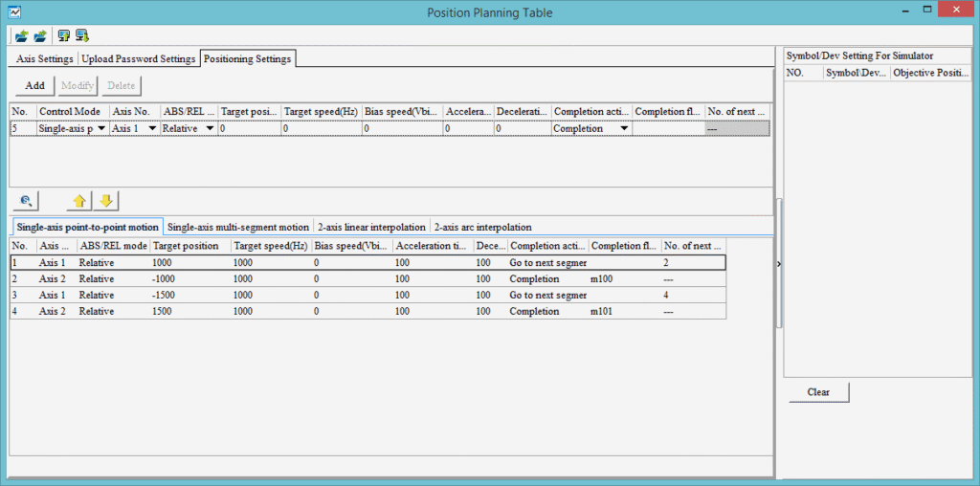Collapse the simulator panel with splitter arrow
980x486 pixels.
pos(778,264)
